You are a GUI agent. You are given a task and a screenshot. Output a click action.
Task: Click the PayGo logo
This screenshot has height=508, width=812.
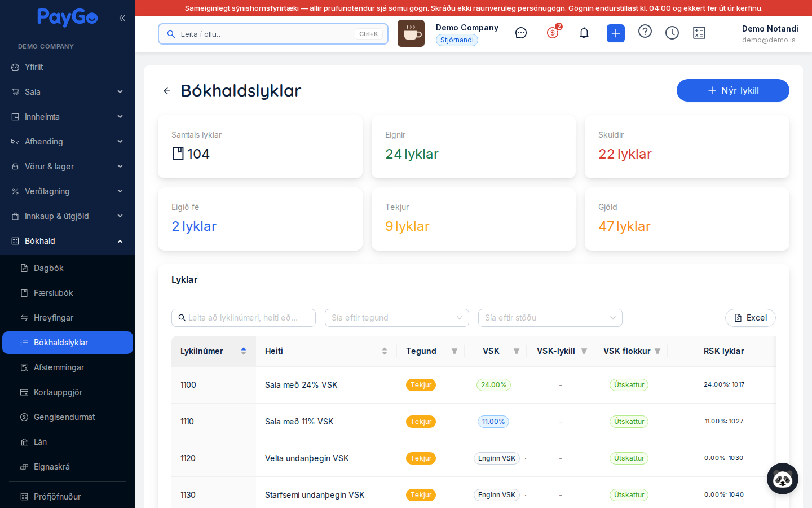pyautogui.click(x=68, y=17)
